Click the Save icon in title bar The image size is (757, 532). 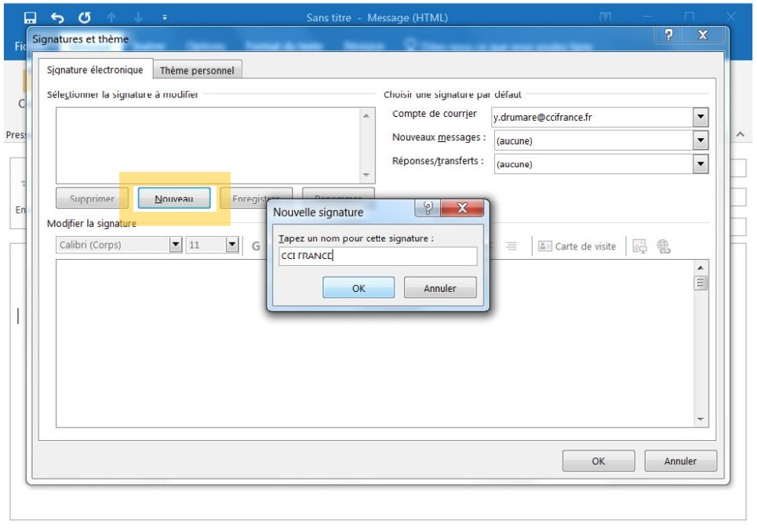tap(30, 17)
